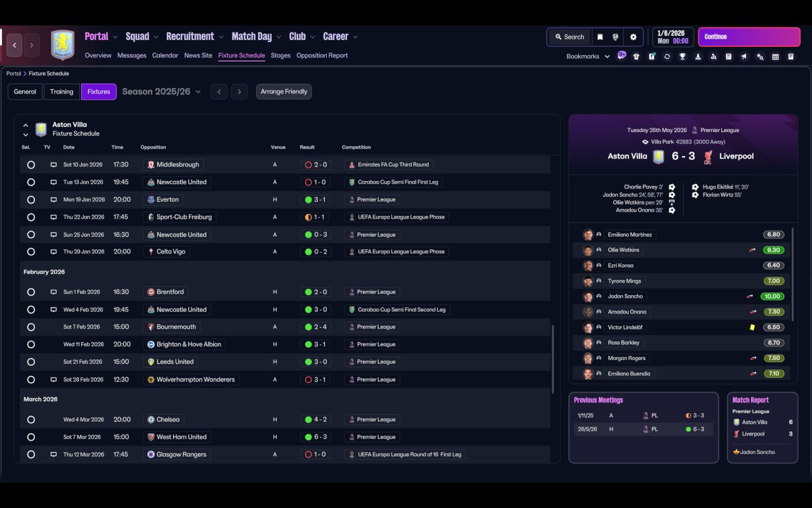Image resolution: width=812 pixels, height=508 pixels.
Task: Open the world globe icon in top bar
Action: click(615, 37)
